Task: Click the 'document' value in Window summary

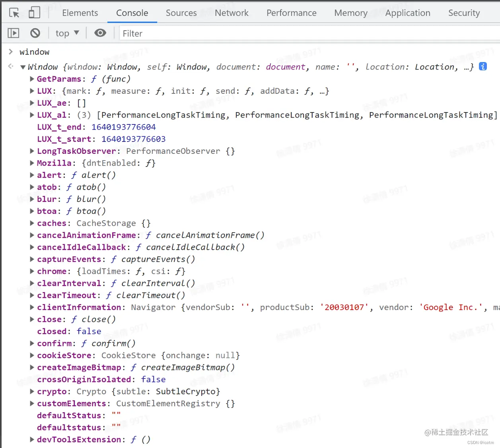Action: (286, 67)
